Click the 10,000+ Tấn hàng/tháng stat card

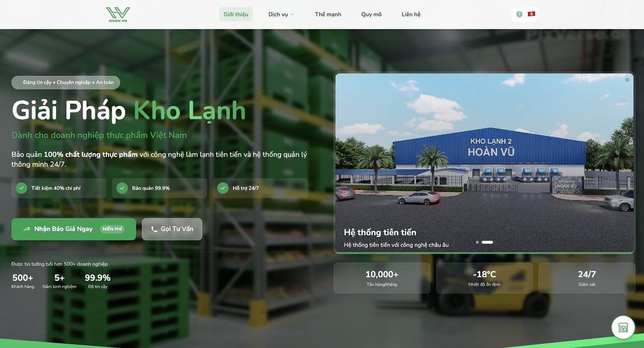[382, 278]
